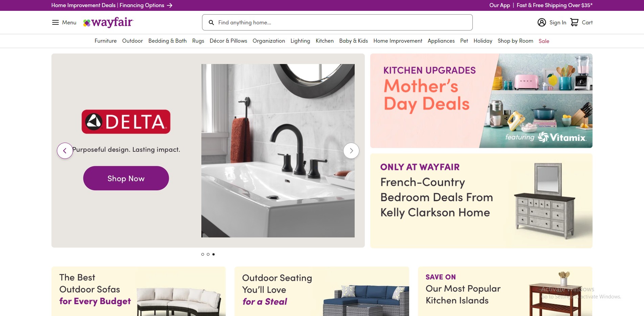Click the search magnifier icon
The width and height of the screenshot is (644, 316).
[211, 22]
